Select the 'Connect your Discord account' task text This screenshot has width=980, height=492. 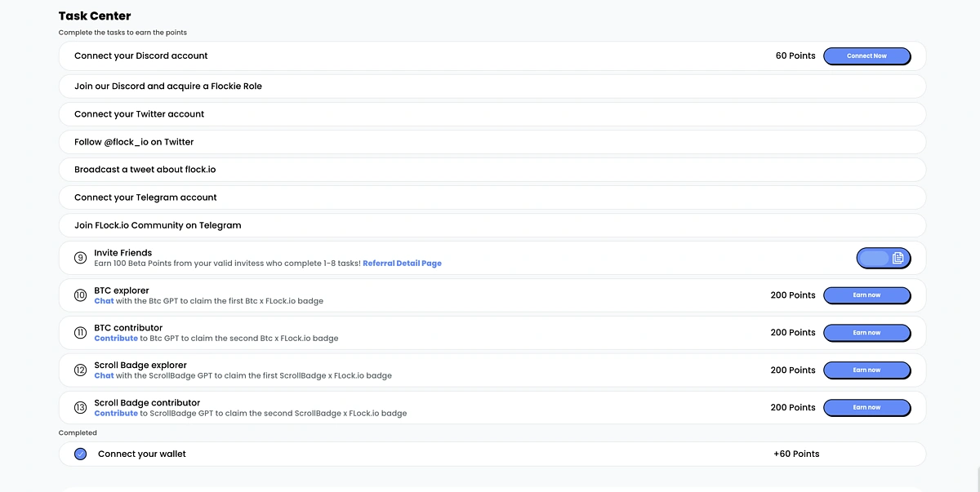pos(140,55)
